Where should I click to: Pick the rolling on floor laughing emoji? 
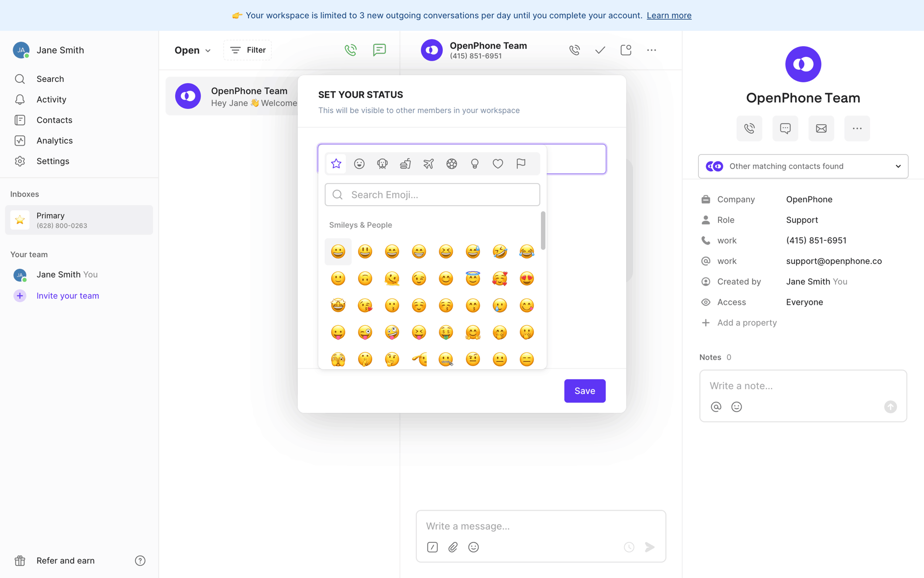tap(500, 251)
